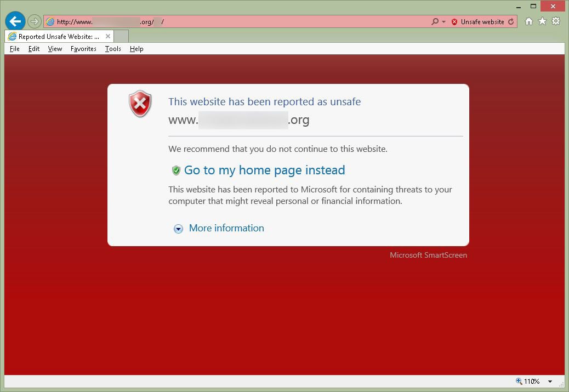Open the address bar autocomplete dropdown arrow
569x392 pixels.
click(x=443, y=22)
